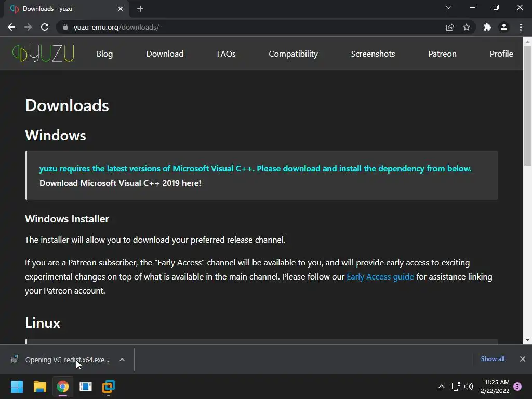Click the Windows section heading
Viewport: 532px width, 399px height.
55,136
